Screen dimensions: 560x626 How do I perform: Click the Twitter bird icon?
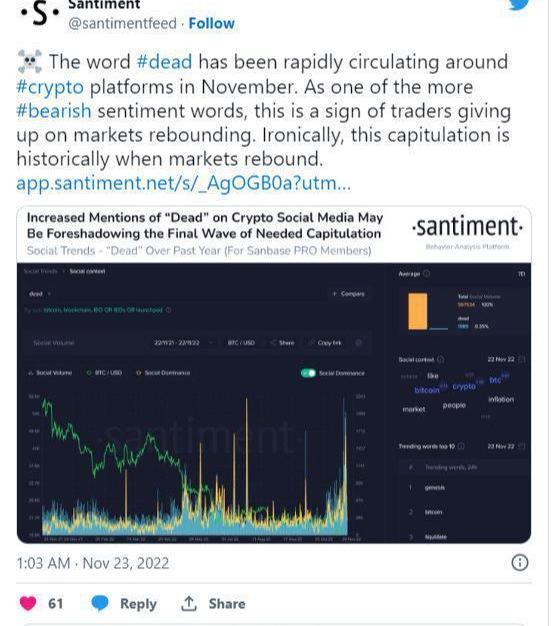[518, 4]
